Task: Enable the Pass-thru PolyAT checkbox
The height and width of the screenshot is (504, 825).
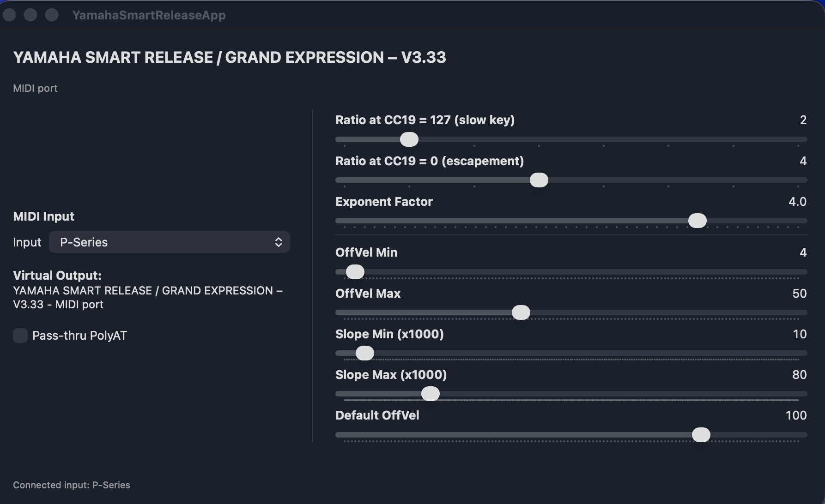Action: tap(20, 336)
